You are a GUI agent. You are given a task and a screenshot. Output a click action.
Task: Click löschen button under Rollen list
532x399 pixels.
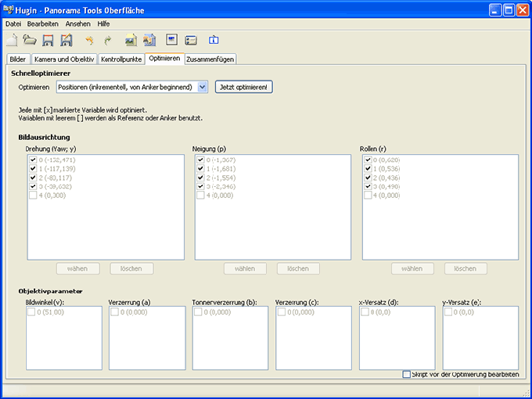[x=465, y=268]
